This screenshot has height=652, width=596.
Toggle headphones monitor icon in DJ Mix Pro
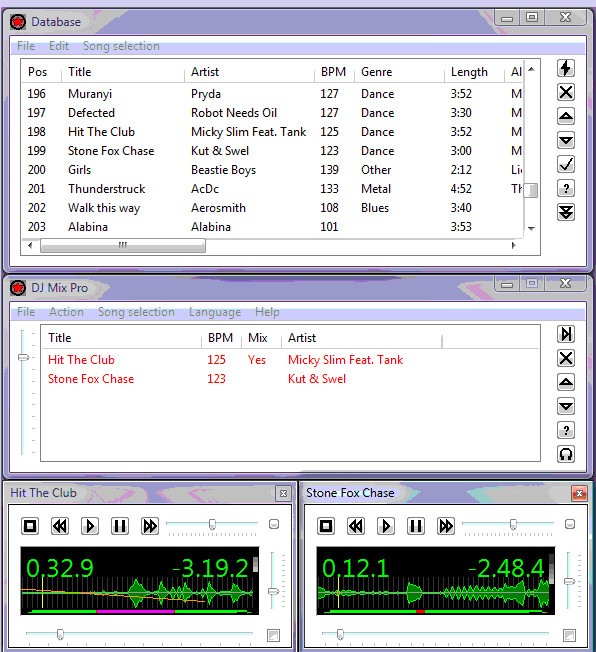(566, 454)
